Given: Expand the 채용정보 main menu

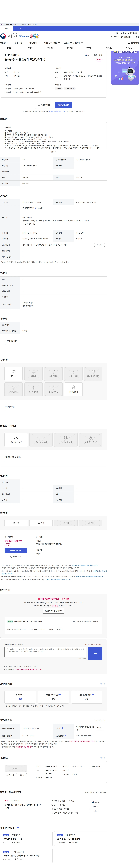Looking at the screenshot, I should pyautogui.click(x=5, y=43).
